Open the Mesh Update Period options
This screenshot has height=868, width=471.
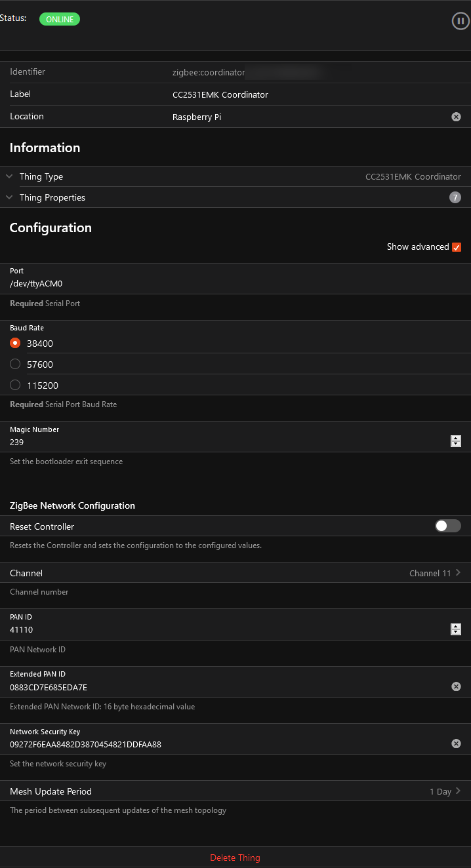[x=235, y=791]
